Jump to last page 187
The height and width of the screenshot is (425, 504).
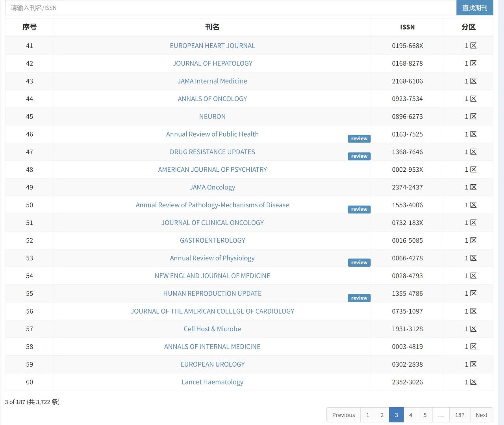point(460,415)
